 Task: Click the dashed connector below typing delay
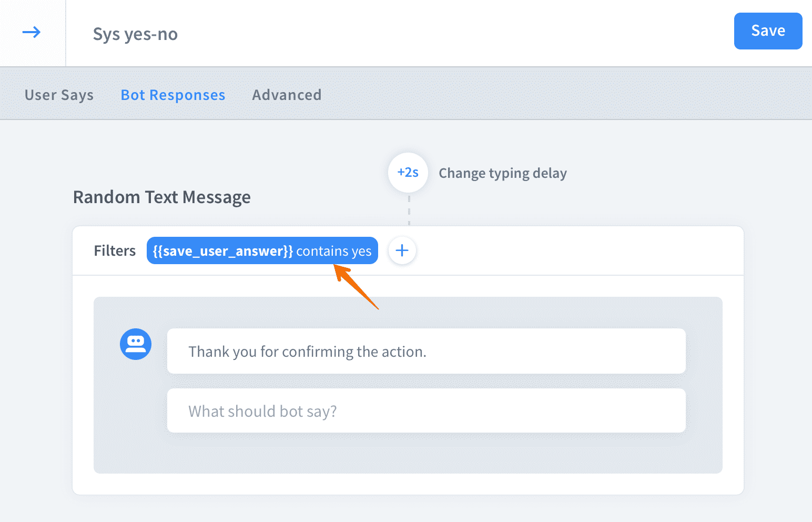click(409, 210)
